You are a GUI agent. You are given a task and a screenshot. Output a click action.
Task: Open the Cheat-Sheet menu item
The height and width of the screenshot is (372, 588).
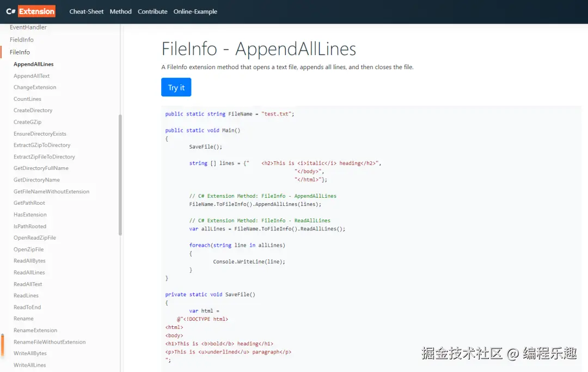click(x=86, y=11)
